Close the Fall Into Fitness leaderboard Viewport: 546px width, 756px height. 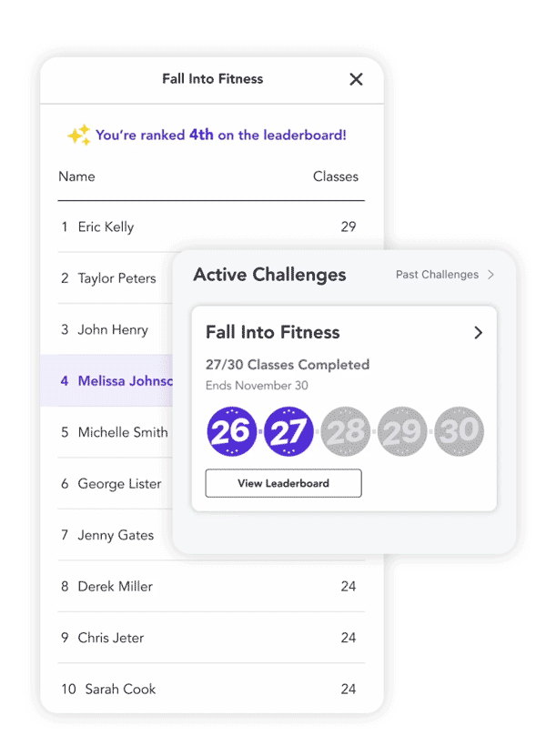point(356,79)
